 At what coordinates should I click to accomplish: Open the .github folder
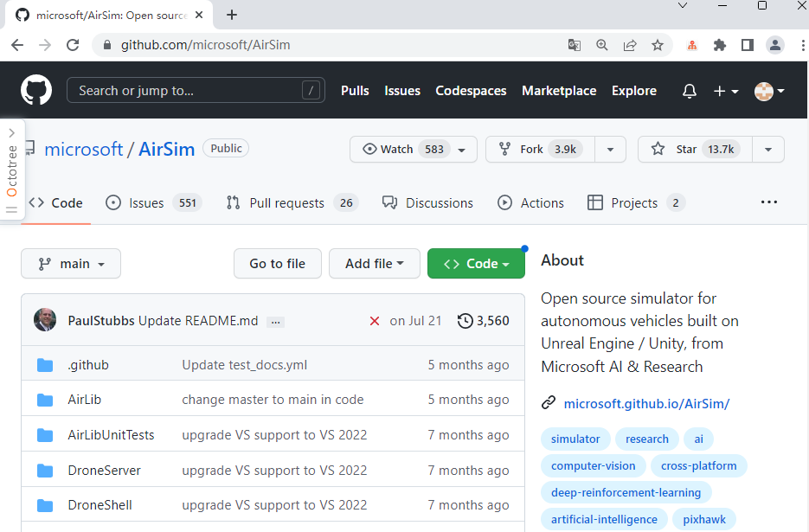click(88, 365)
